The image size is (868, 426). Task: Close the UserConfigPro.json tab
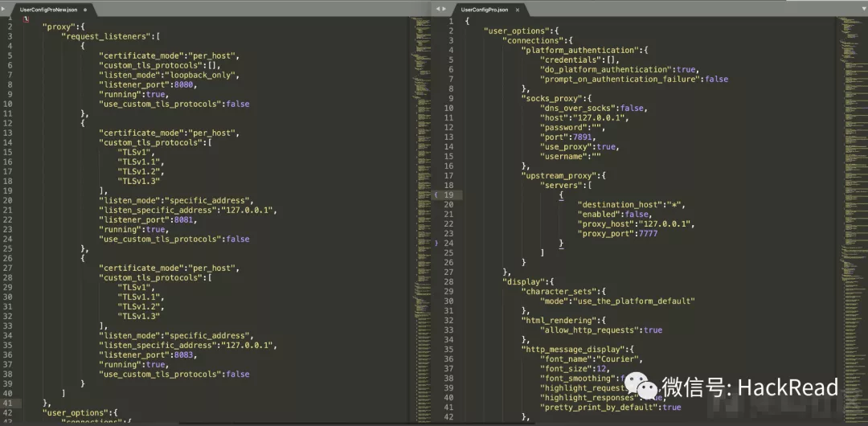pos(518,10)
